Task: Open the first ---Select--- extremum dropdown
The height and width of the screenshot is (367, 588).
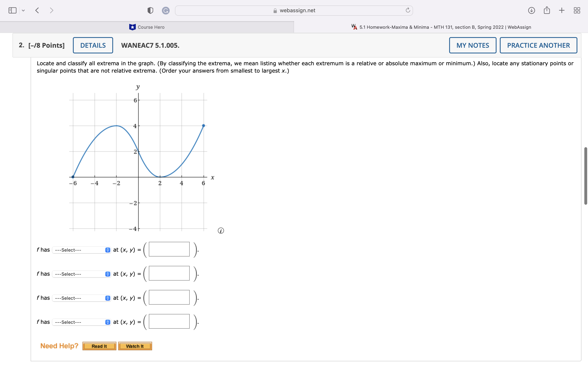Action: 81,250
